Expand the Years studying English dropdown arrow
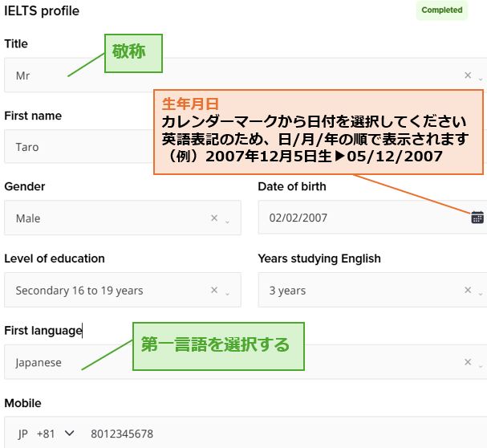This screenshot has height=448, width=487. pyautogui.click(x=481, y=294)
